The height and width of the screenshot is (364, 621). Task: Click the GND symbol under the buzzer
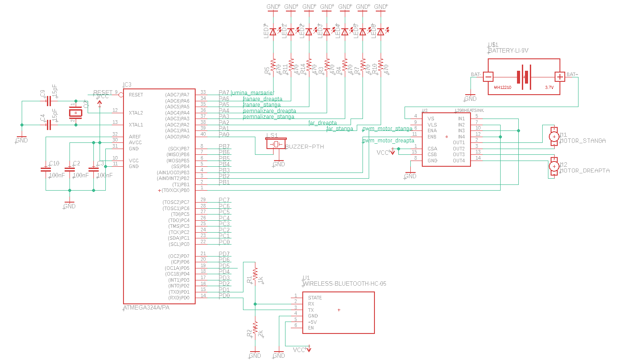(278, 162)
